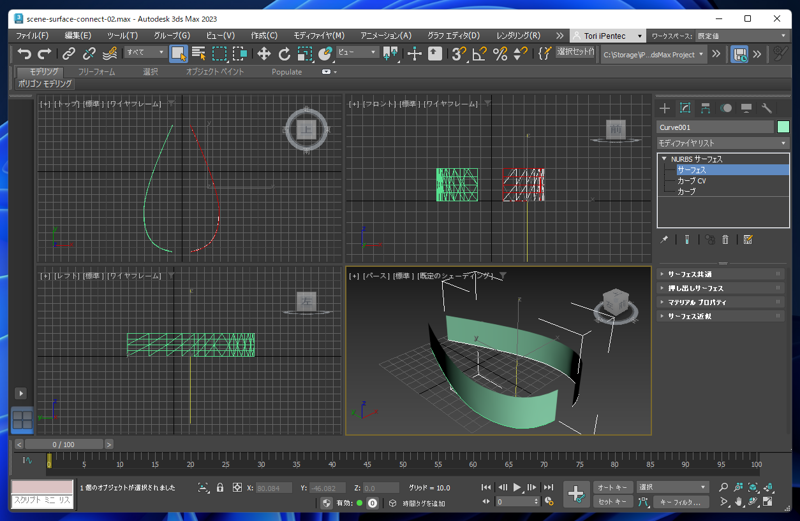The image size is (800, 521).
Task: Toggle the selection lock padlock
Action: (x=220, y=488)
